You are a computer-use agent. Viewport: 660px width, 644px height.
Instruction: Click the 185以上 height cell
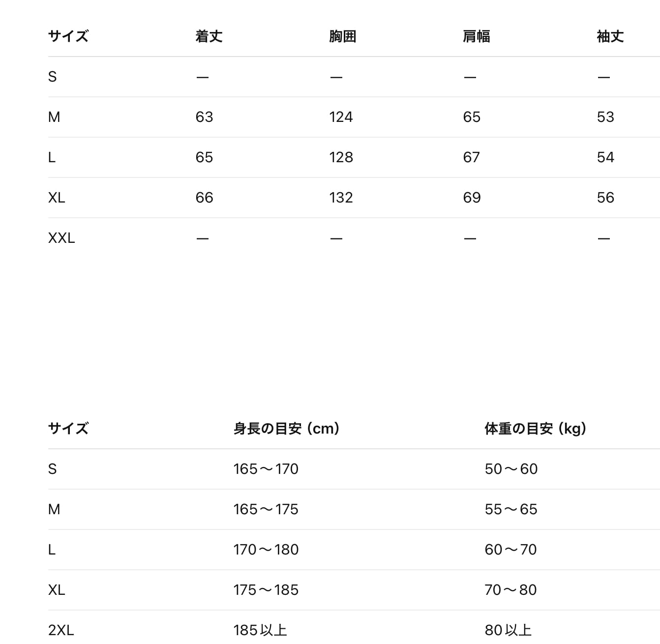[260, 630]
